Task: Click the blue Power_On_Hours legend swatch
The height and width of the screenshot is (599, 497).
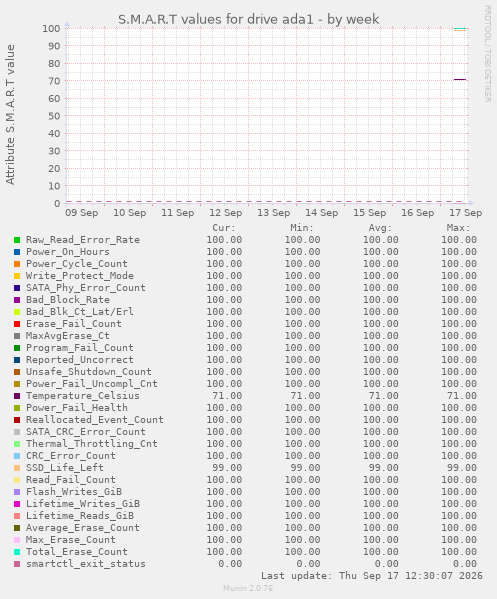Action: 17,252
